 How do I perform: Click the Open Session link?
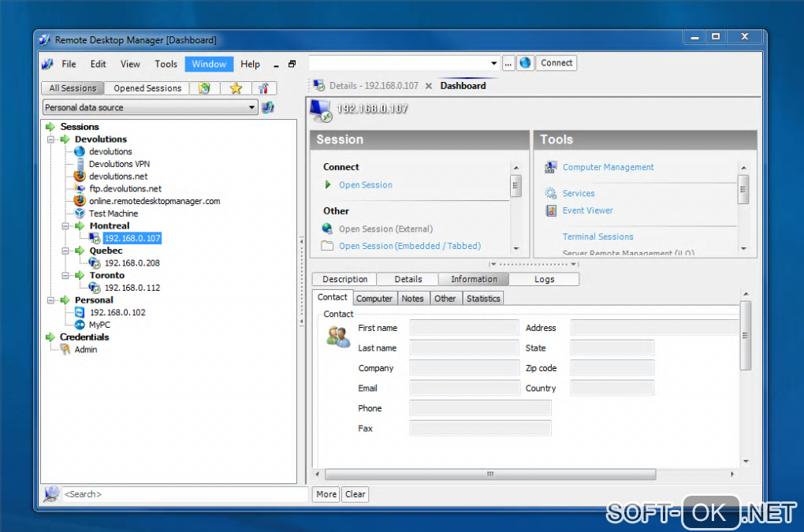pos(366,185)
